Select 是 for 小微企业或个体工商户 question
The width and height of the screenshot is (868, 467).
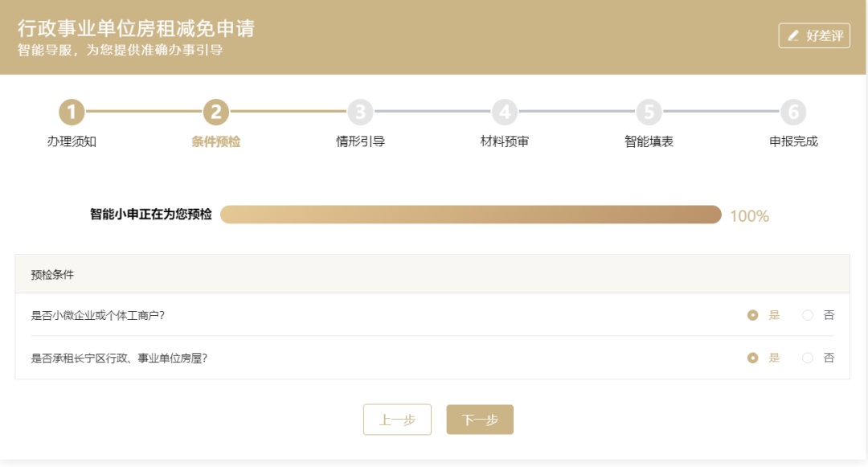753,315
